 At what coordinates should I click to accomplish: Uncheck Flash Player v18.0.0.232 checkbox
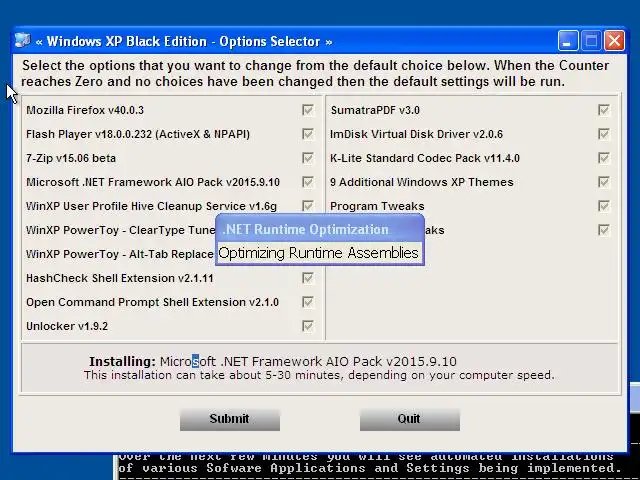tap(308, 134)
